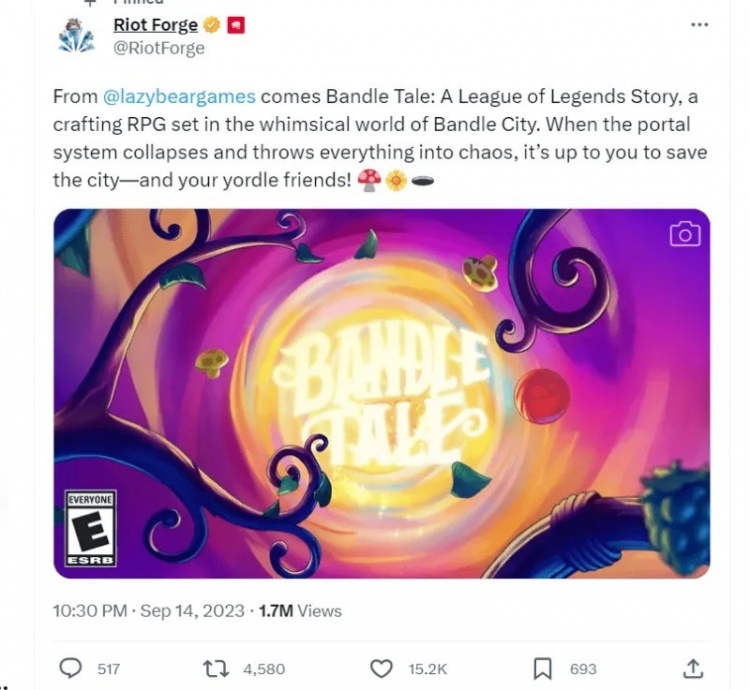Screen dimensions: 750x690
Task: Open the Bandle Tale image
Action: pos(382,394)
